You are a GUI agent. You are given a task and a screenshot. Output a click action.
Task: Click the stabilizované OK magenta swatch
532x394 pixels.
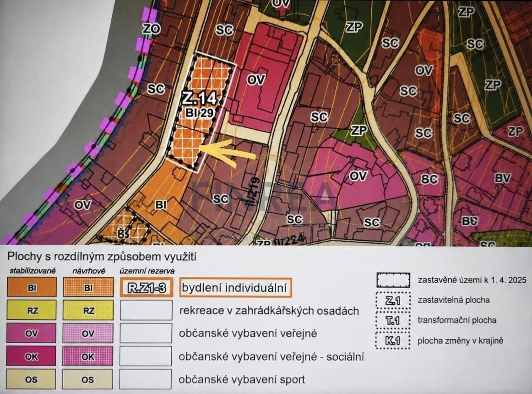[x=31, y=356]
